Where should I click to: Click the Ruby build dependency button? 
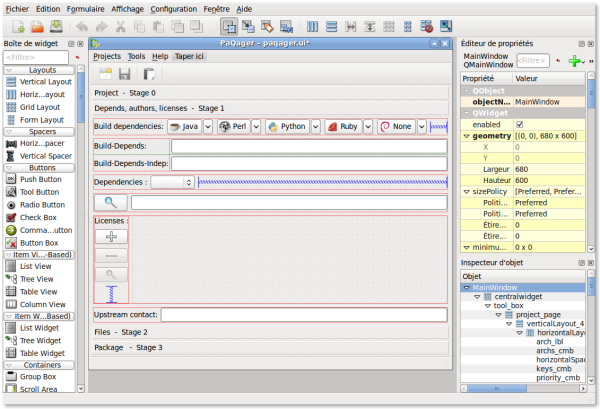pyautogui.click(x=342, y=127)
